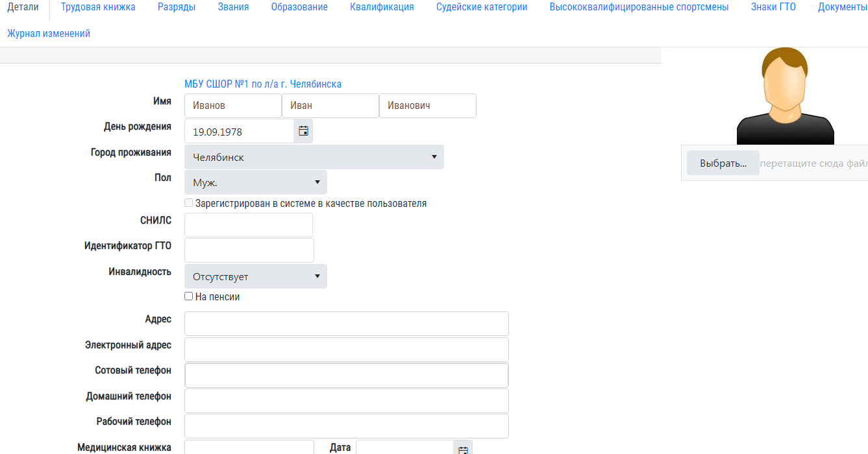The image size is (868, 454).
Task: Open the Разряды tab
Action: pos(177,7)
